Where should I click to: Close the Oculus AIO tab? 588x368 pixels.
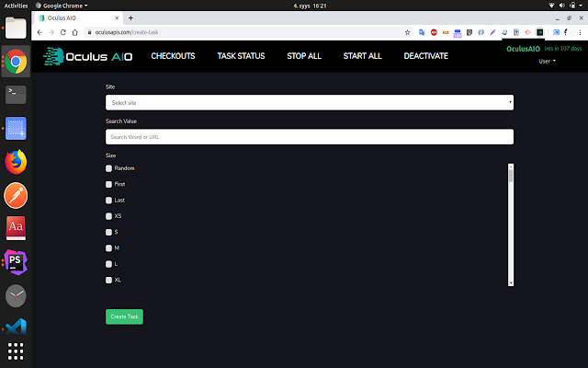[117, 17]
